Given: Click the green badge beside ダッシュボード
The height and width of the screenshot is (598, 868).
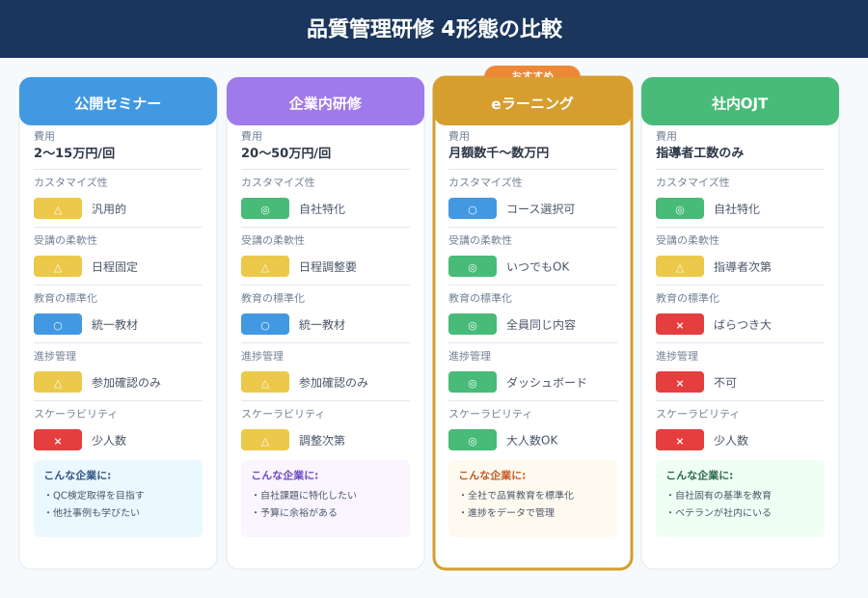Looking at the screenshot, I should click(473, 382).
